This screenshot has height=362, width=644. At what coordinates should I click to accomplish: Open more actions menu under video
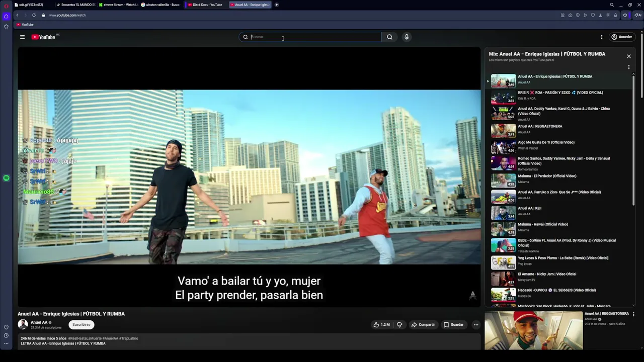476,325
